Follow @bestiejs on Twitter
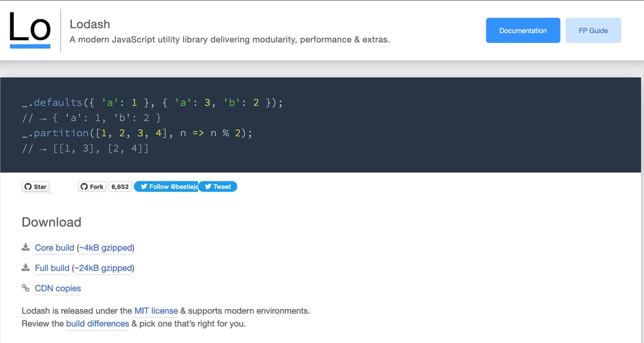 [x=166, y=186]
